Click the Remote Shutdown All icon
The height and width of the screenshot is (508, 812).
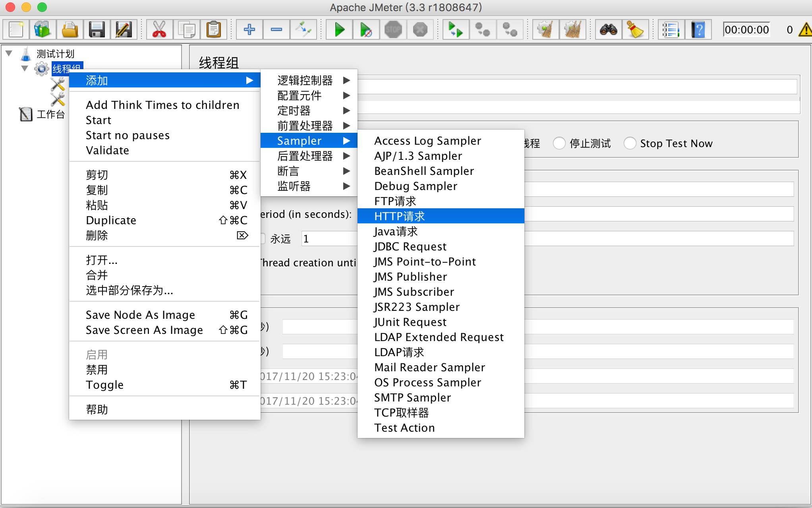[x=510, y=30]
